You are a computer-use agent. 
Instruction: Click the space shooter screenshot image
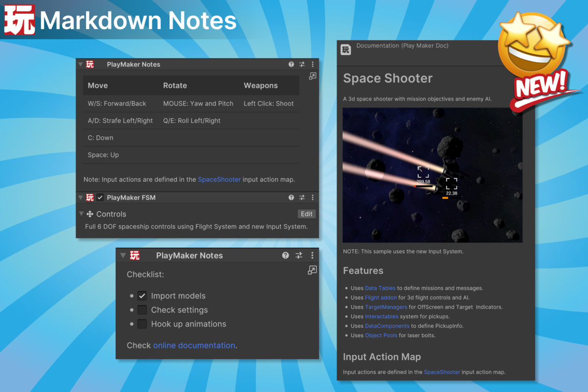pyautogui.click(x=432, y=175)
